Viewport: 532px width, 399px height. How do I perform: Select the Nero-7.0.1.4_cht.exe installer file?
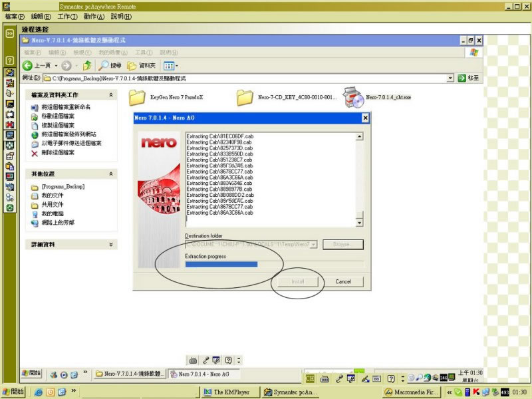coord(377,97)
